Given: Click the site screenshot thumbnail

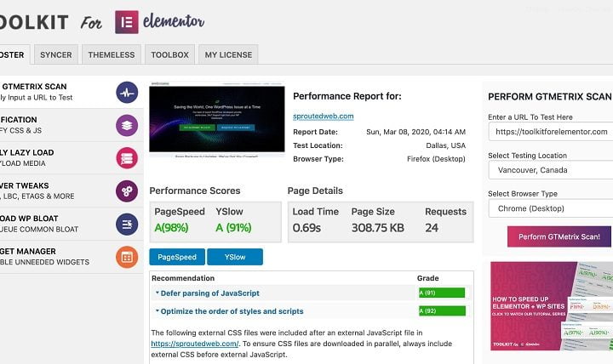Looking at the screenshot, I should 217,120.
